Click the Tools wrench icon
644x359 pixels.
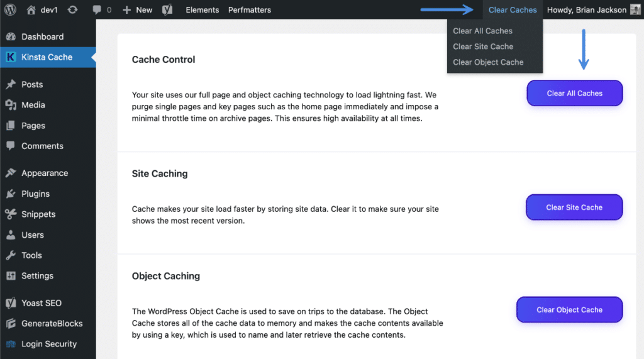pos(11,255)
